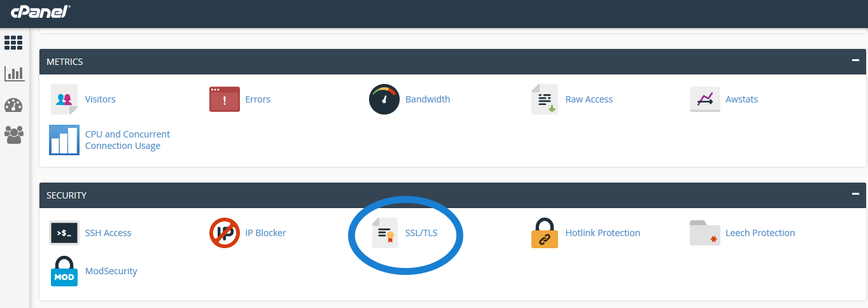The height and width of the screenshot is (308, 868).
Task: Click the SECURITY section header
Action: [x=452, y=195]
